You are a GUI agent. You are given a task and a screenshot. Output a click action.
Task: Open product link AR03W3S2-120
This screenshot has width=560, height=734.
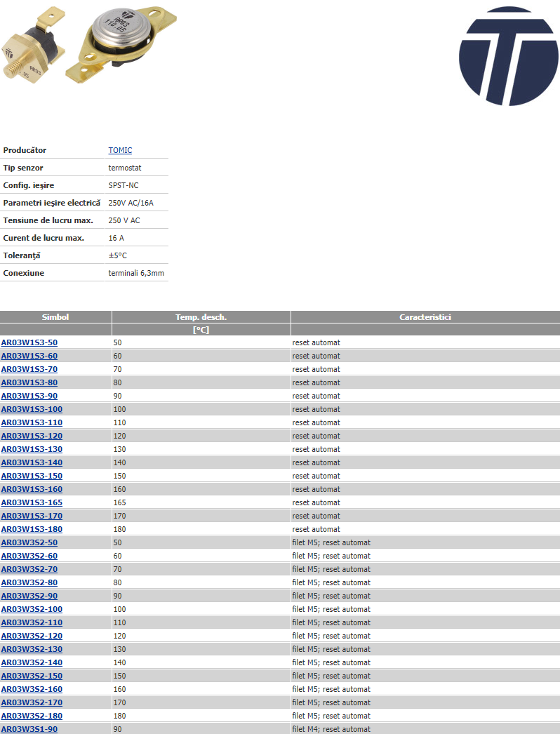pos(32,636)
